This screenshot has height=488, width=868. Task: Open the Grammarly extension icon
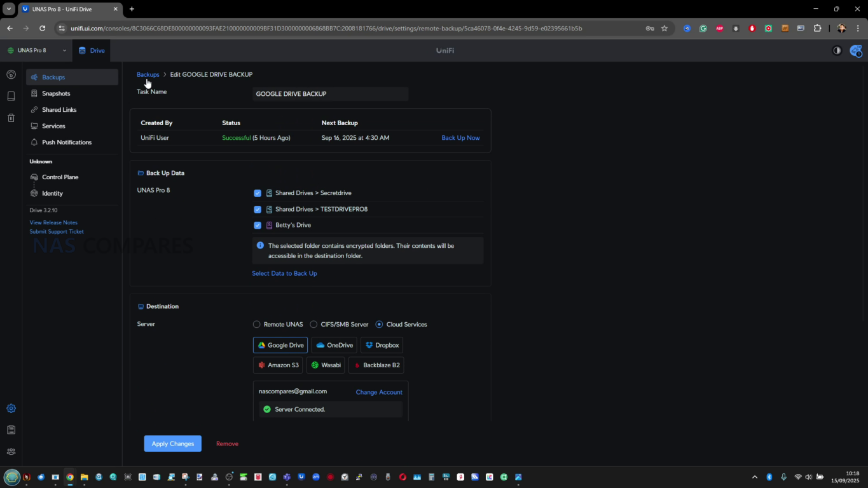tap(703, 28)
